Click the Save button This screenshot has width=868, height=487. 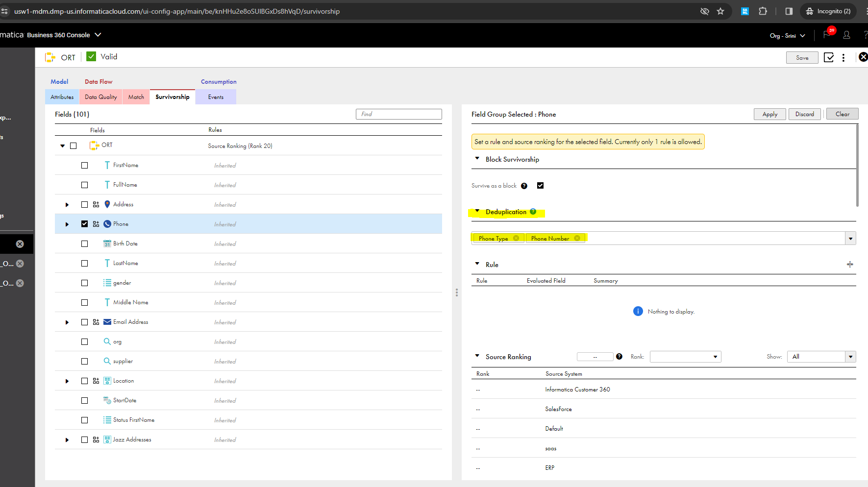point(802,58)
